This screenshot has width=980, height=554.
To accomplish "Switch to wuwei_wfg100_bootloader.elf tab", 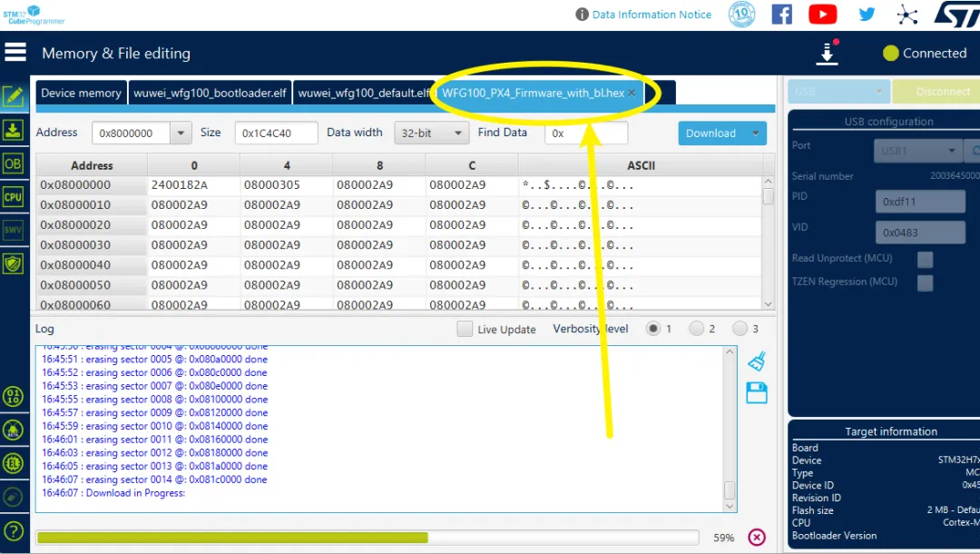I will point(210,94).
